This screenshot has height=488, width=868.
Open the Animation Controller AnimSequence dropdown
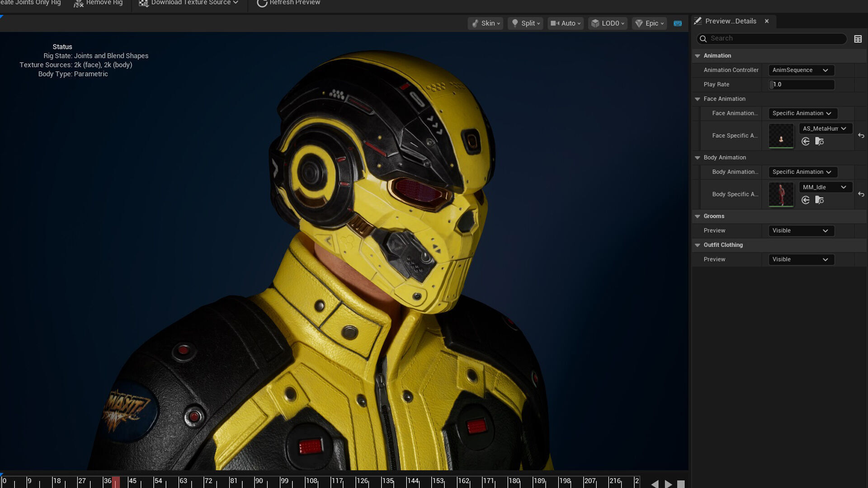click(801, 70)
